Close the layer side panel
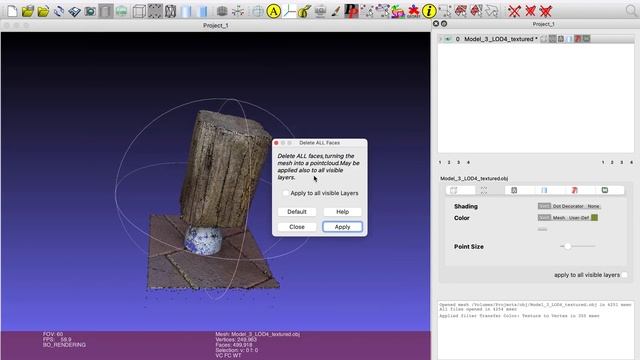The image size is (640, 360). (x=436, y=24)
